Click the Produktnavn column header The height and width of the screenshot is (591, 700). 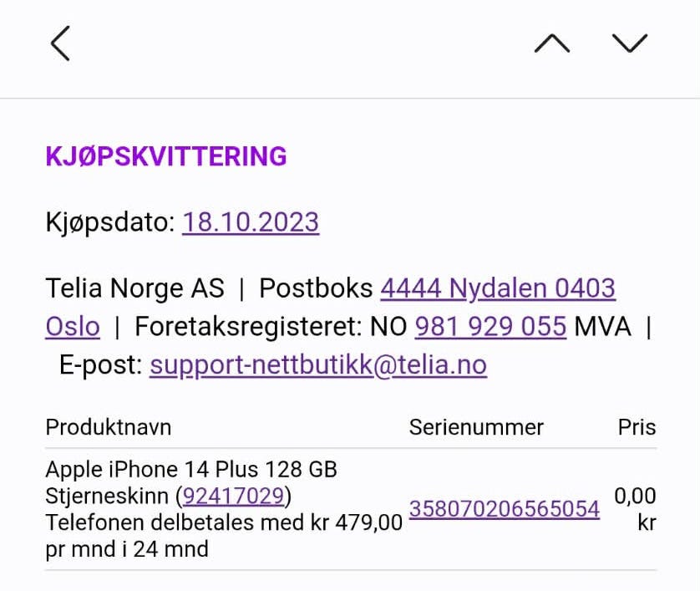(109, 427)
